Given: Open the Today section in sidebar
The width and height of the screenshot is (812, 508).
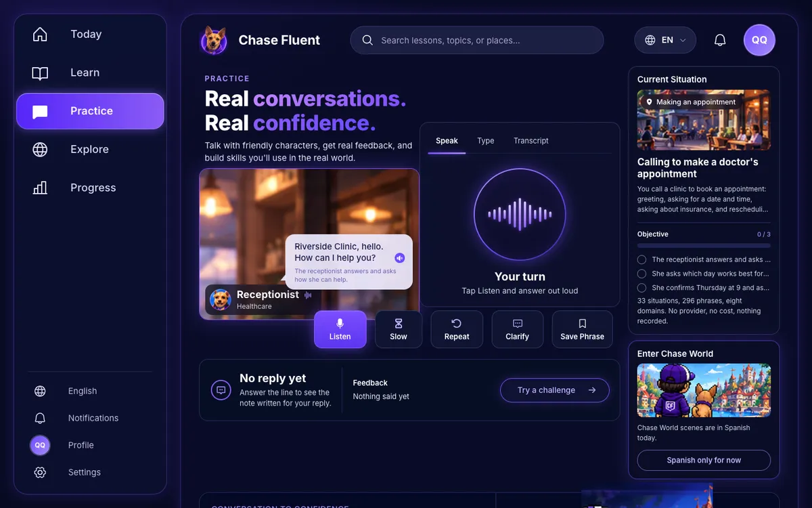Looking at the screenshot, I should 90,35.
